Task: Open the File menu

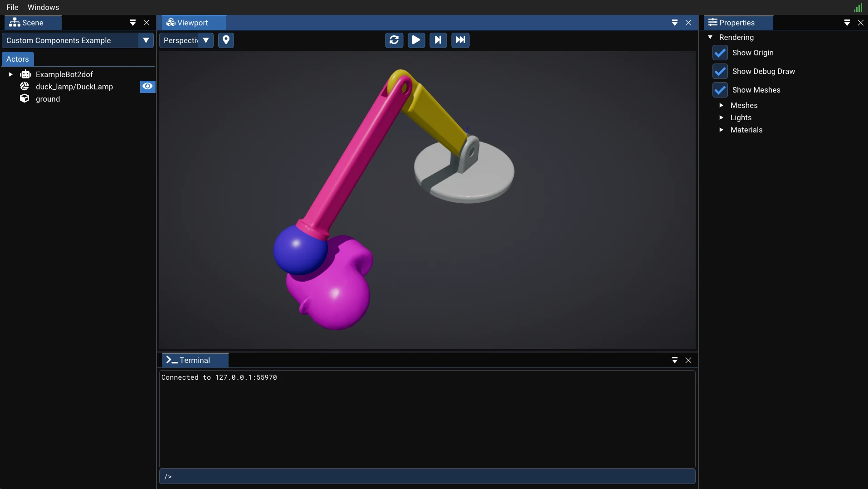Action: pyautogui.click(x=12, y=7)
